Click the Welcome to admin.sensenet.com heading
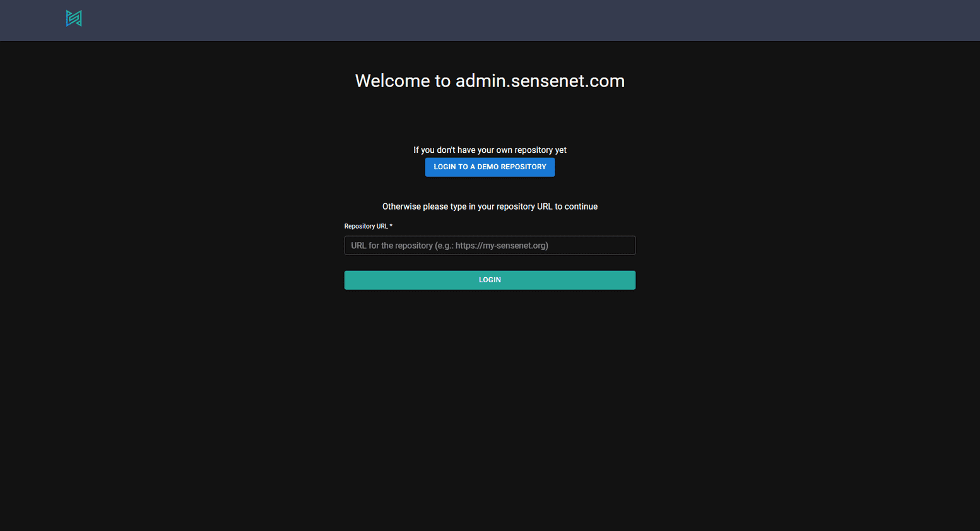Viewport: 980px width, 531px height. pyautogui.click(x=490, y=81)
